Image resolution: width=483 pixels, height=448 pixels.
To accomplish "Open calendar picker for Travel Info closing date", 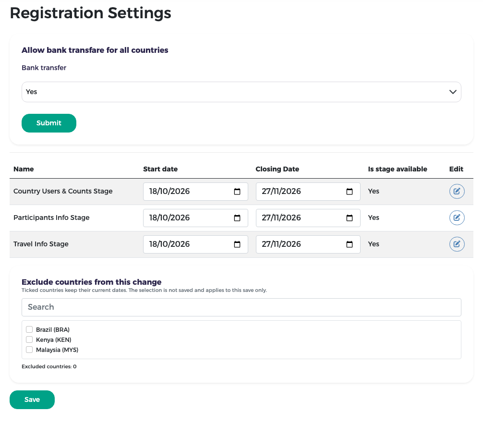I will (x=350, y=244).
